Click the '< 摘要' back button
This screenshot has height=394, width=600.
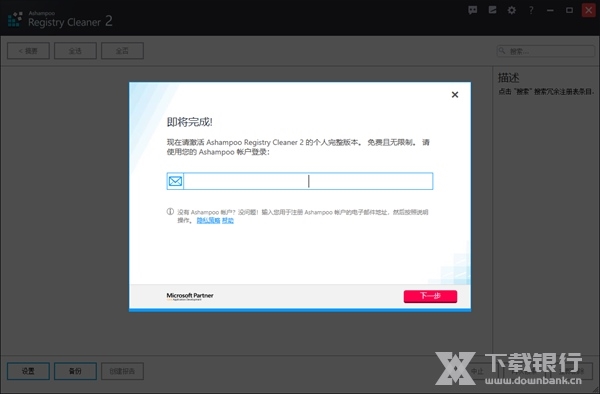(x=28, y=51)
